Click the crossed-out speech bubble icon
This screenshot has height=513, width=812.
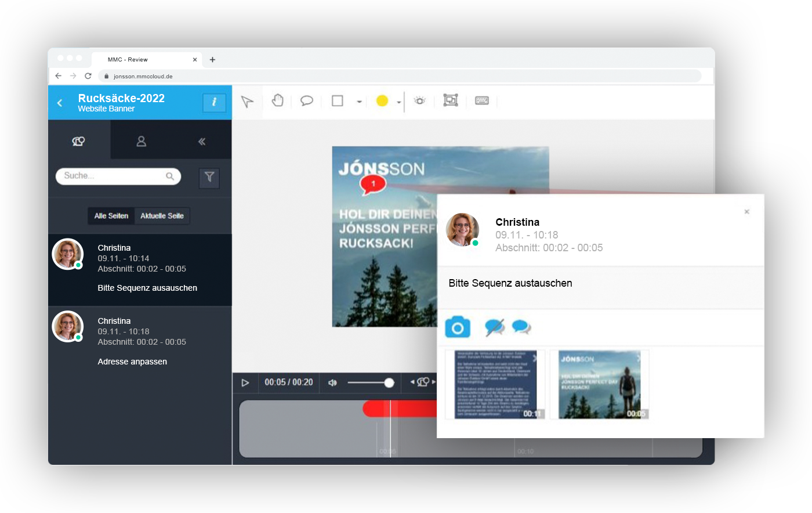click(494, 327)
